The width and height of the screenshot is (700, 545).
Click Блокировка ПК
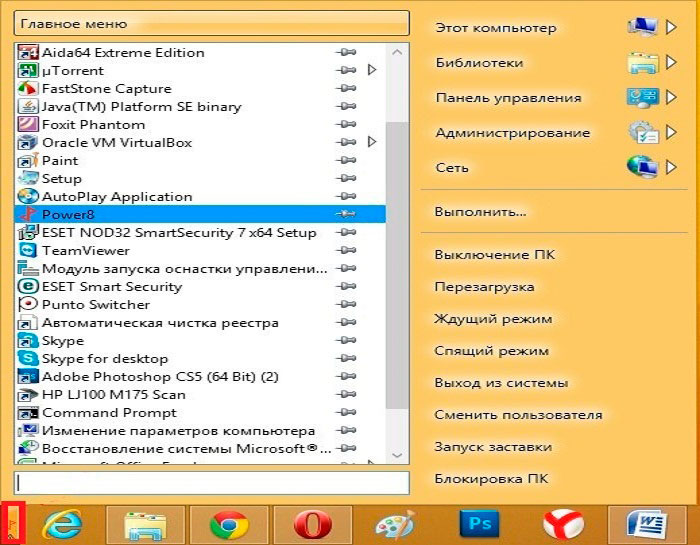pyautogui.click(x=491, y=478)
